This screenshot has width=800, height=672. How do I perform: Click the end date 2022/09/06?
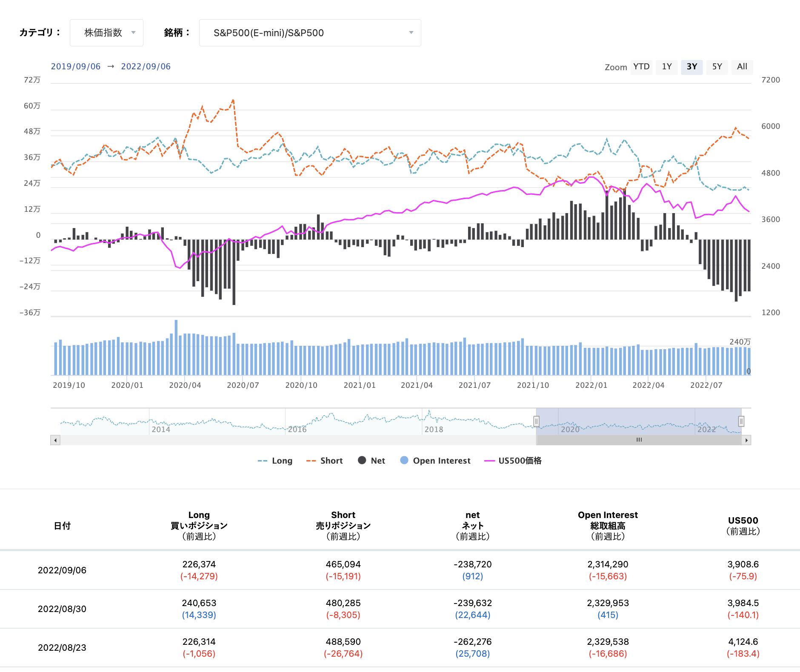(146, 66)
